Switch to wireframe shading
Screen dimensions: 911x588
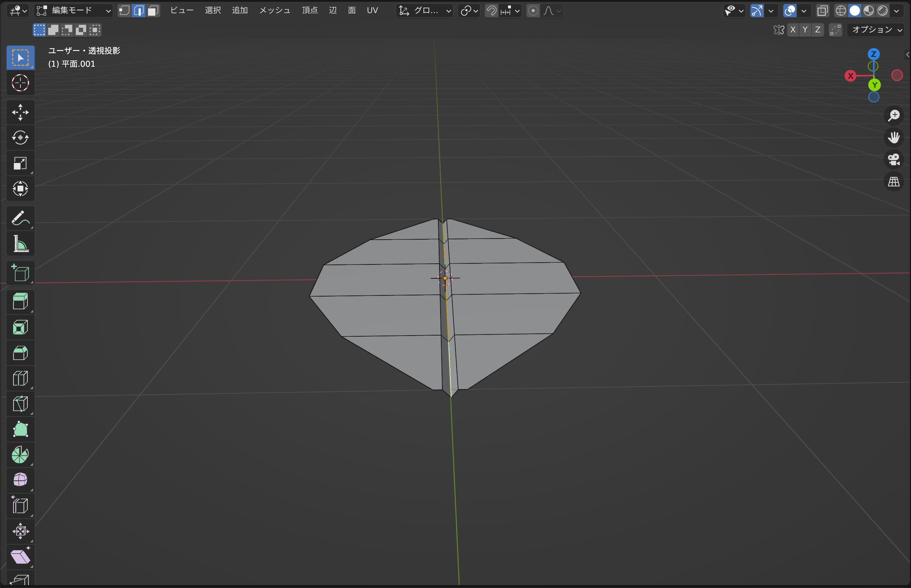[841, 11]
